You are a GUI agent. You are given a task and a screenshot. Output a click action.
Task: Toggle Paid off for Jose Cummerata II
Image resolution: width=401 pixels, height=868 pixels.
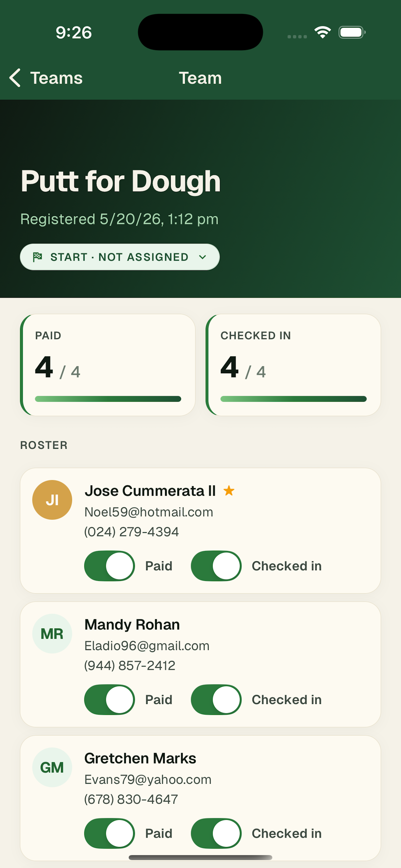click(x=109, y=566)
